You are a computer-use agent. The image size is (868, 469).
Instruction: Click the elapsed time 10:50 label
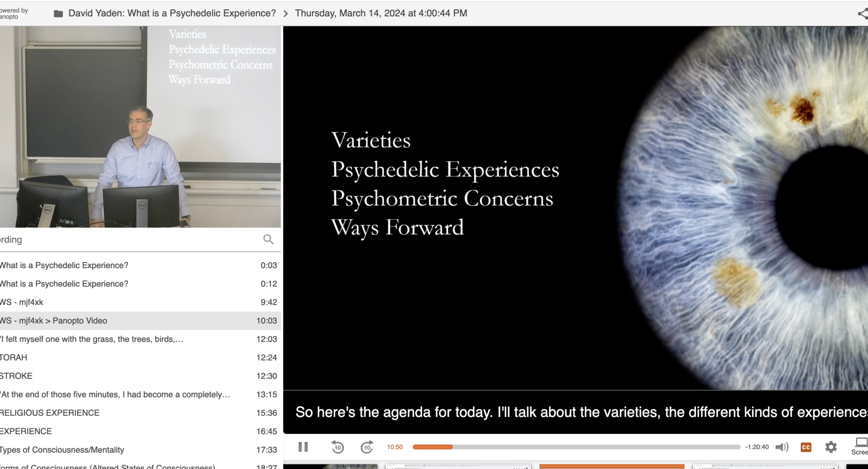[x=395, y=447]
